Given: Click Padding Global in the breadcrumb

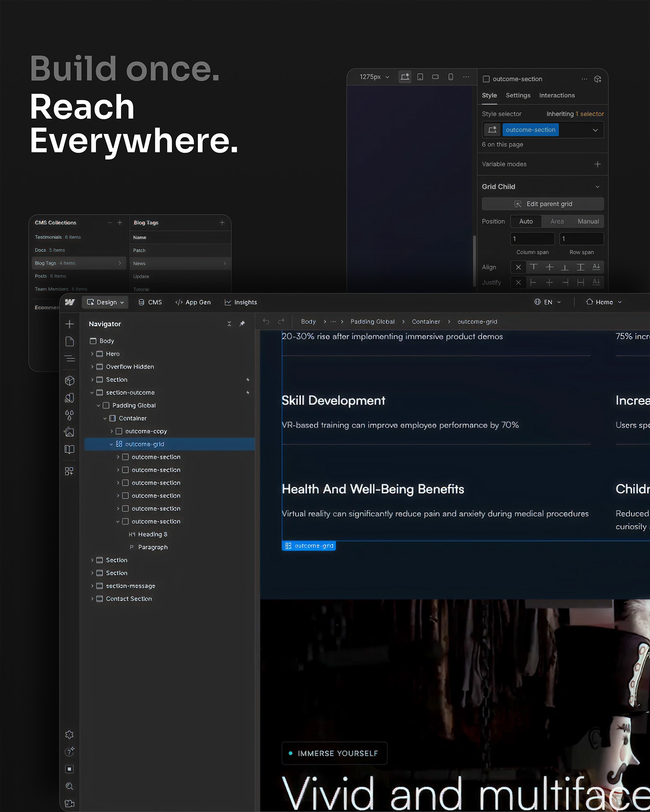Looking at the screenshot, I should (x=372, y=322).
